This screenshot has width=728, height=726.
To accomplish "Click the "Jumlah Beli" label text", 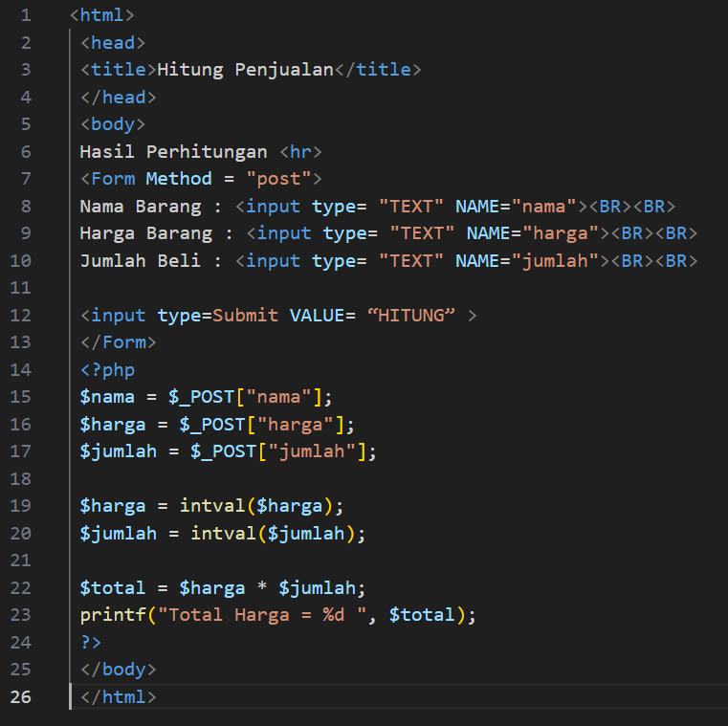I will (140, 260).
